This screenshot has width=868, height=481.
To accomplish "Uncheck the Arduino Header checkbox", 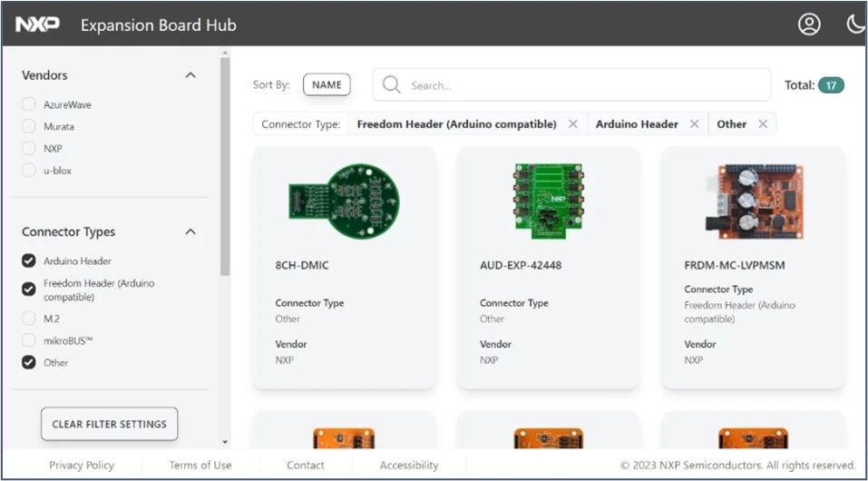I will click(x=29, y=260).
